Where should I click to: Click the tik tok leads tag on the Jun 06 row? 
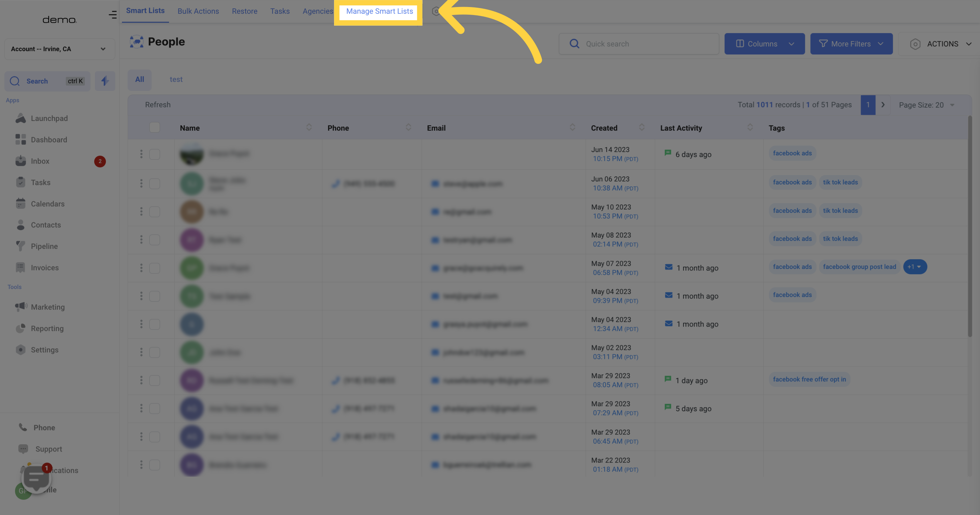tap(840, 182)
